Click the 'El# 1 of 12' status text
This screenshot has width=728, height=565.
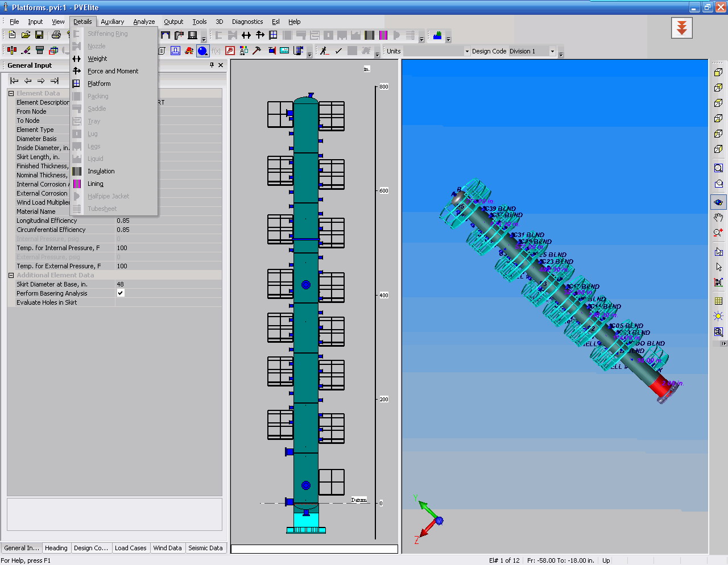(x=504, y=560)
